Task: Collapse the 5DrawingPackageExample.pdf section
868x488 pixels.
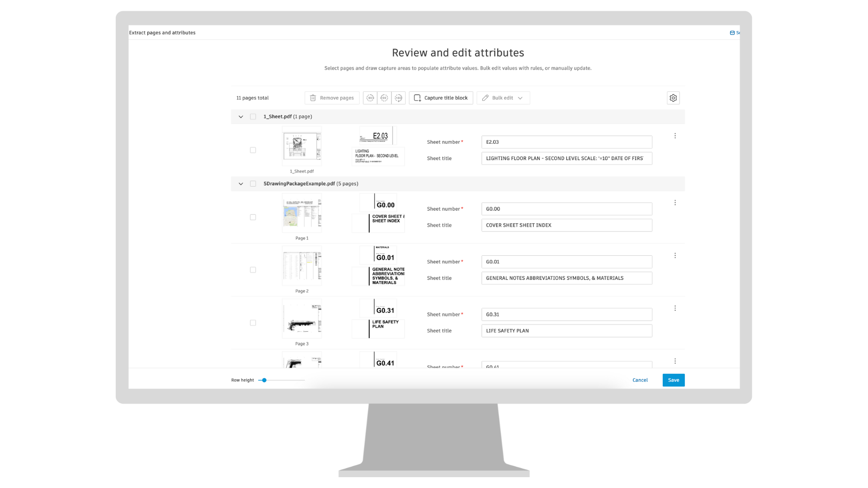Action: click(x=241, y=184)
